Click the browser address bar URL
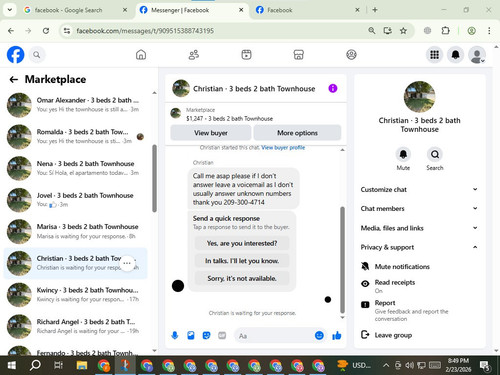The width and height of the screenshot is (500, 375). point(145,31)
